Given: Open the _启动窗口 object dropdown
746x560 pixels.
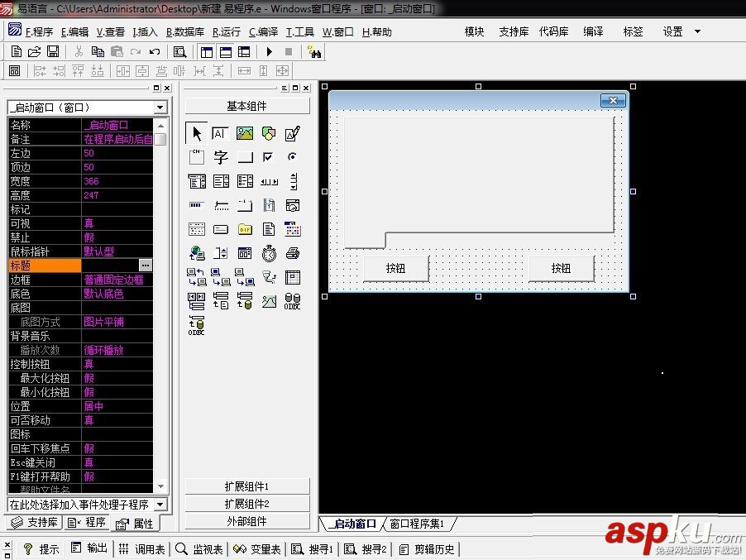Looking at the screenshot, I should coord(160,108).
